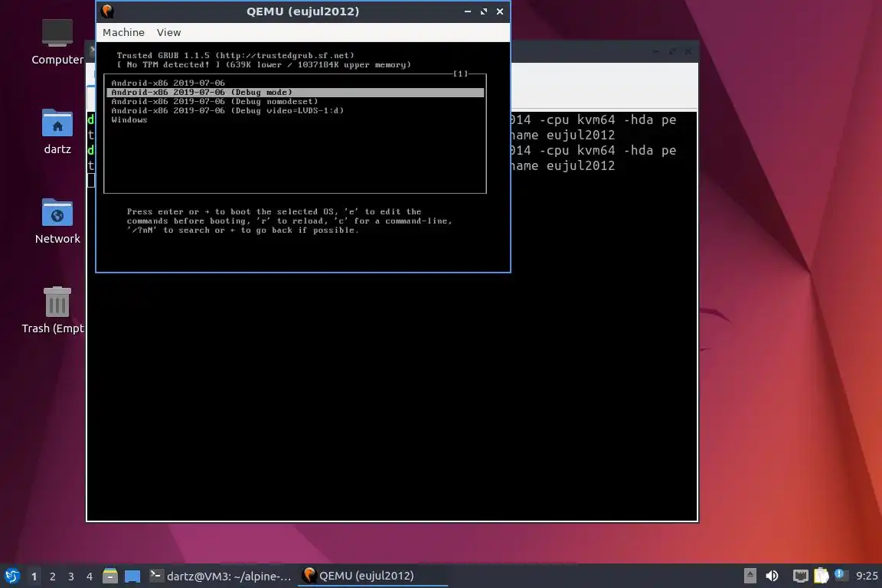Open the dartz home folder icon
The width and height of the screenshot is (882, 588).
pyautogui.click(x=57, y=132)
